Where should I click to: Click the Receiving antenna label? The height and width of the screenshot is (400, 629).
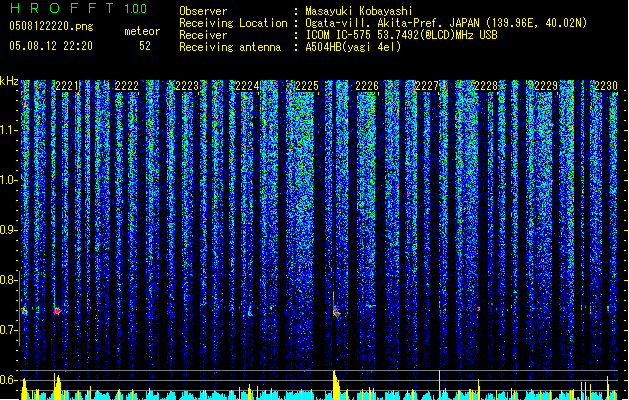click(230, 47)
